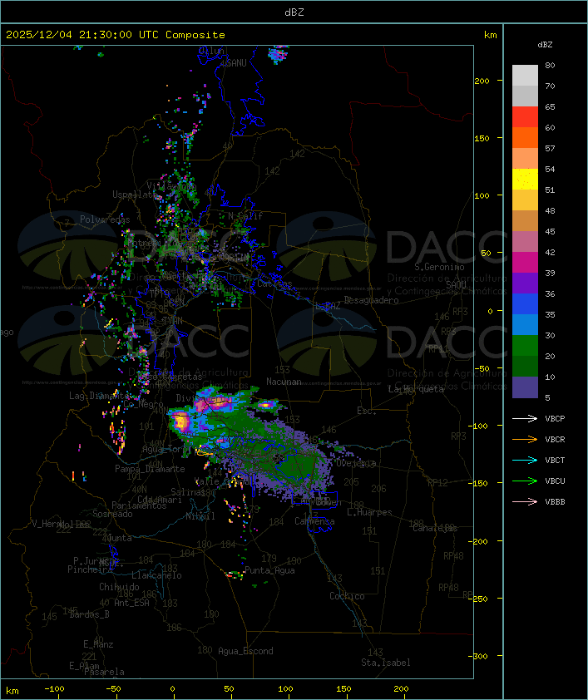Click the 5 value on the legend scale
The image size is (588, 700).
tap(547, 397)
